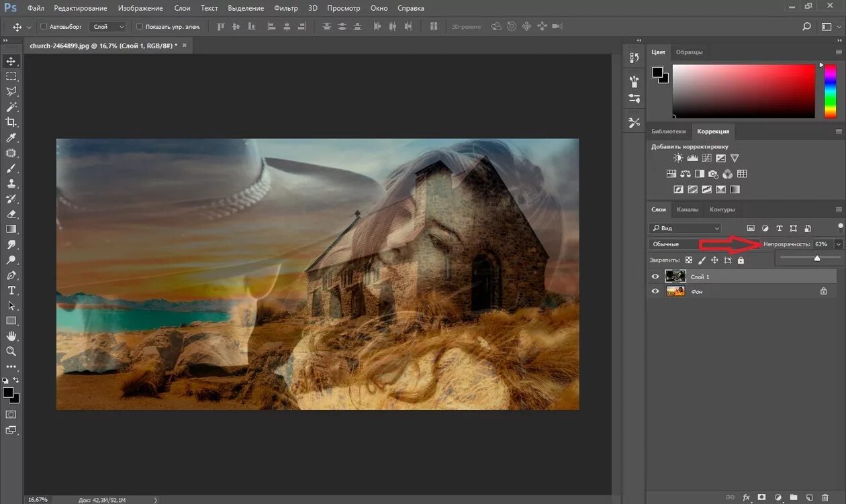Enable Показать упр. элем. checkbox
Image resolution: width=846 pixels, height=504 pixels.
tap(140, 27)
